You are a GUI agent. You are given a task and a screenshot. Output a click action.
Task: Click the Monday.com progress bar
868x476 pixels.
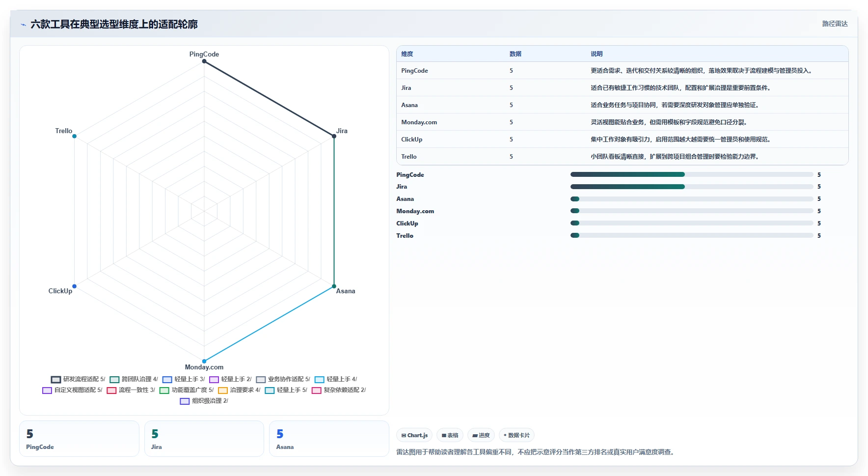tap(692, 211)
